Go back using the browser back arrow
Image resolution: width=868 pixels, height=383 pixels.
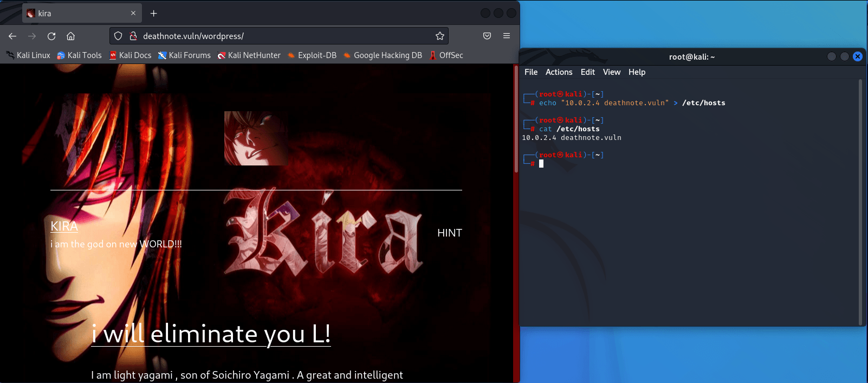(12, 36)
